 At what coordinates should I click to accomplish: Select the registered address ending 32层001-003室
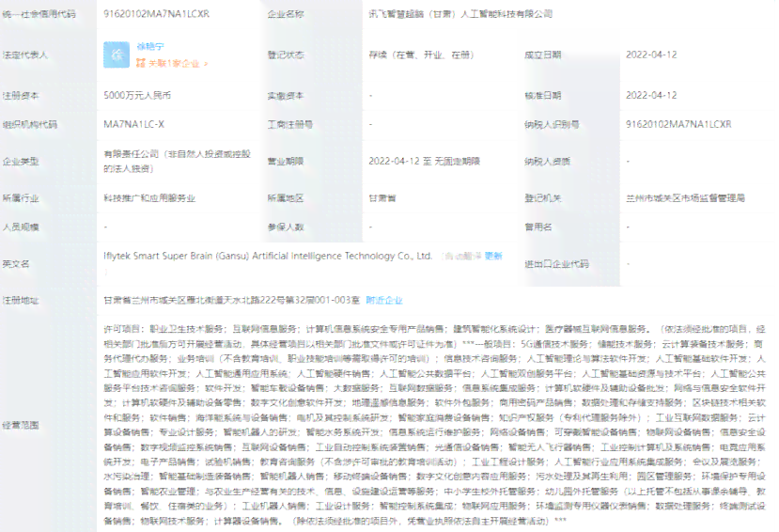(231, 300)
